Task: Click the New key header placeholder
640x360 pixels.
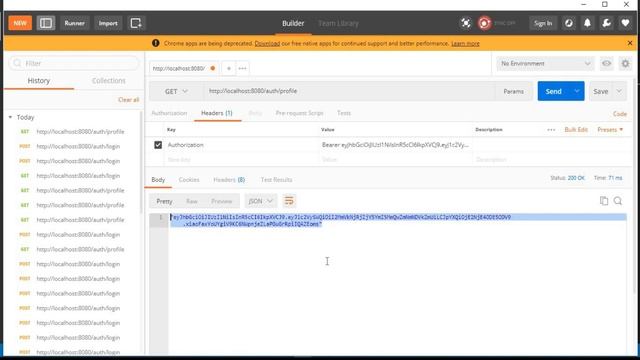Action: coord(179,160)
